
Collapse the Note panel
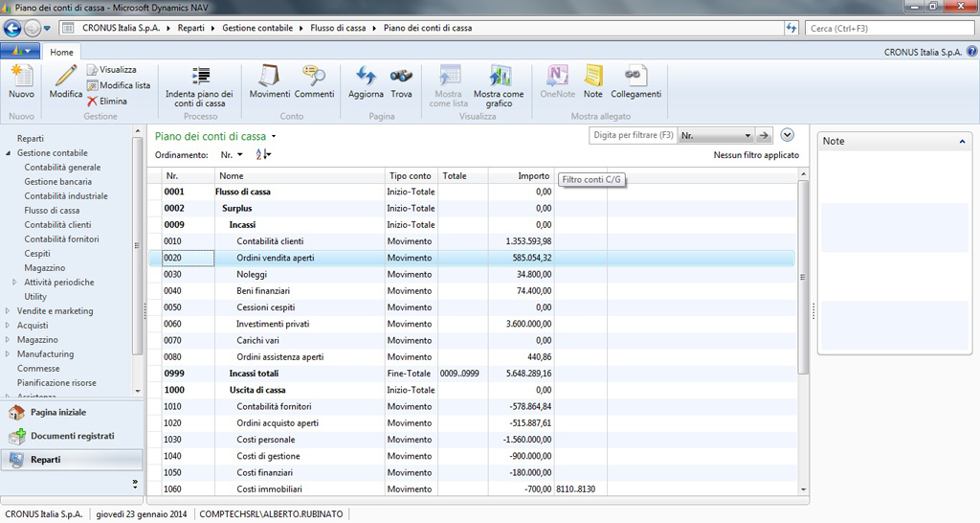pyautogui.click(x=962, y=142)
